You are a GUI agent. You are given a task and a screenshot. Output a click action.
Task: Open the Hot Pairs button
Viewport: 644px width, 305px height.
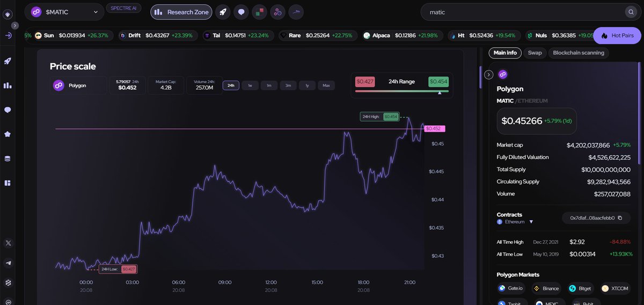coord(617,35)
